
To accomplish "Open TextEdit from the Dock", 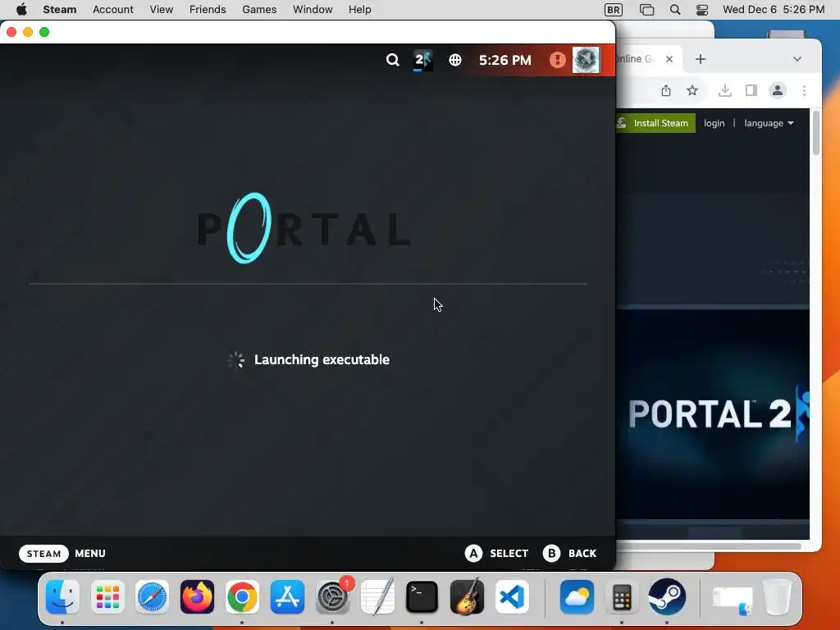I will coord(377,597).
